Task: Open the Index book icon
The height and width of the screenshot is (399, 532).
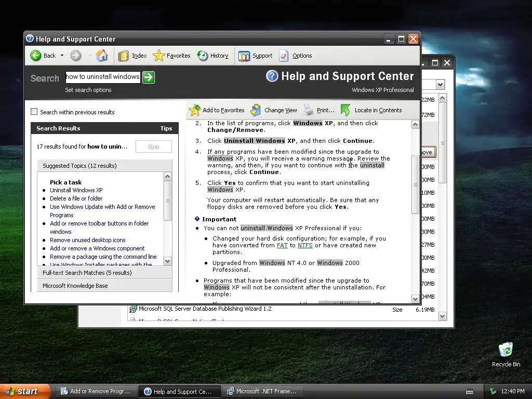Action: 123,56
